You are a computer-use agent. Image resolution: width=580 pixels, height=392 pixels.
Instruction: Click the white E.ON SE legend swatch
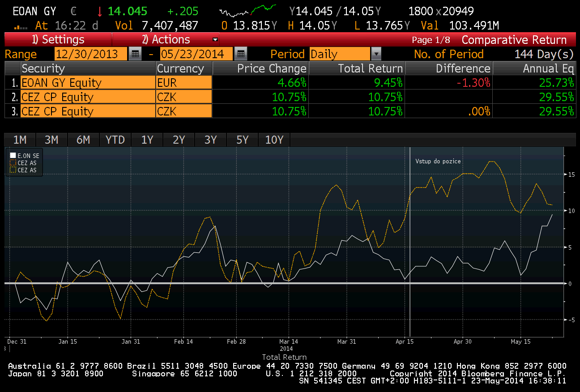pos(13,156)
